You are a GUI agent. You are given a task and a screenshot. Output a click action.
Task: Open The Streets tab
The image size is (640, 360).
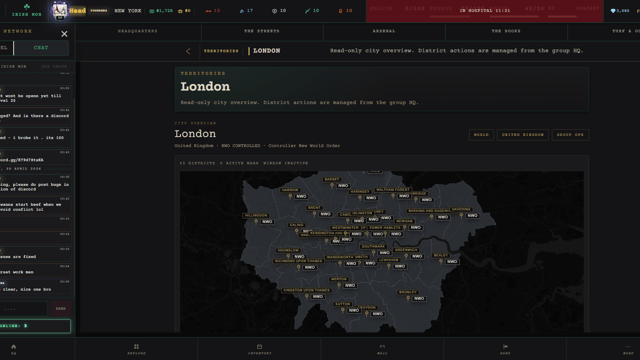pyautogui.click(x=262, y=31)
